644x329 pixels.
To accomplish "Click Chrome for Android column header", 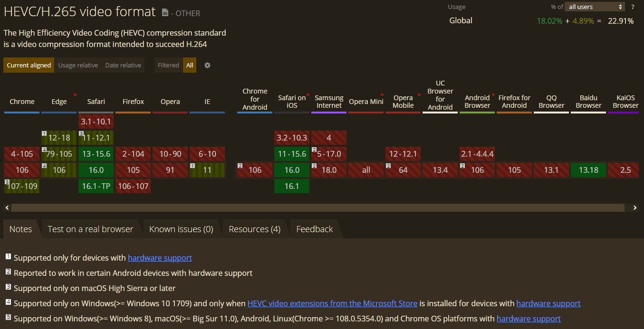I will (255, 99).
